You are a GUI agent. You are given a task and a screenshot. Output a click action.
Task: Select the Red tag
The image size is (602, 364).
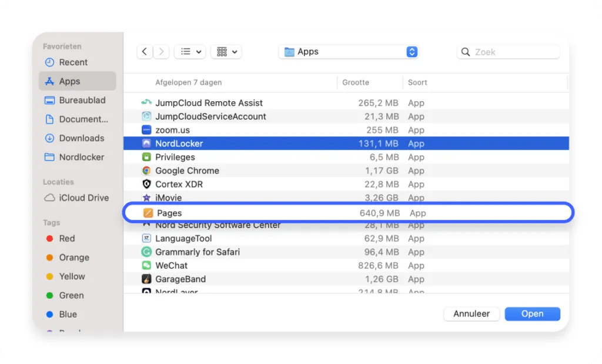click(x=77, y=238)
